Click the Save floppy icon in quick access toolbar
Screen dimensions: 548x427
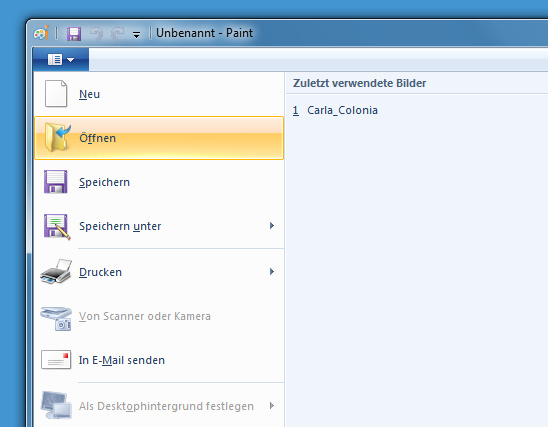(x=74, y=34)
